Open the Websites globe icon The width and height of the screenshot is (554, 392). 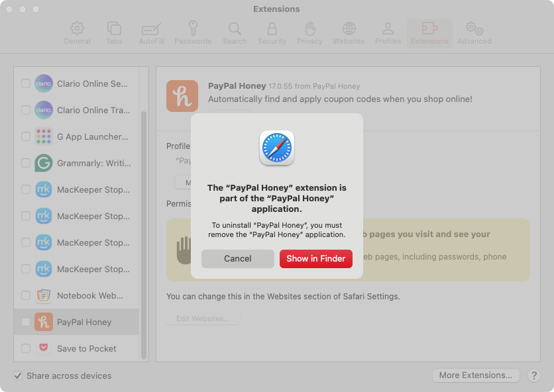pyautogui.click(x=349, y=29)
